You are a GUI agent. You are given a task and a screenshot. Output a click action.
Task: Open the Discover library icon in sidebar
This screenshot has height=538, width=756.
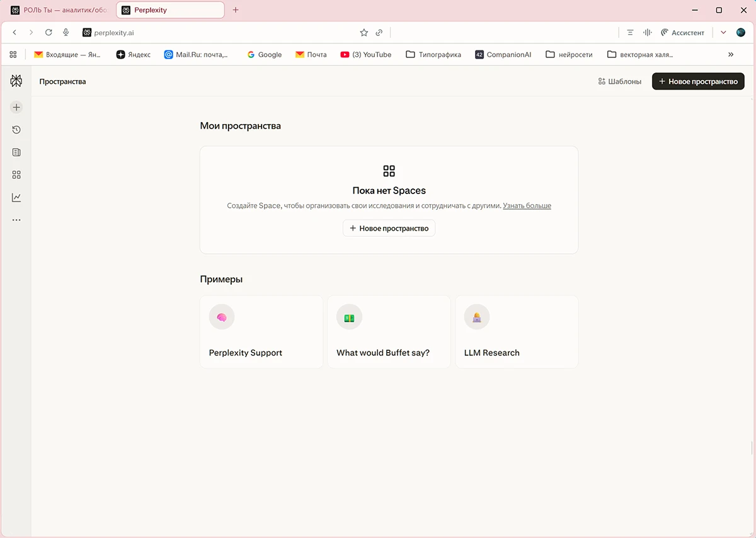tap(16, 152)
